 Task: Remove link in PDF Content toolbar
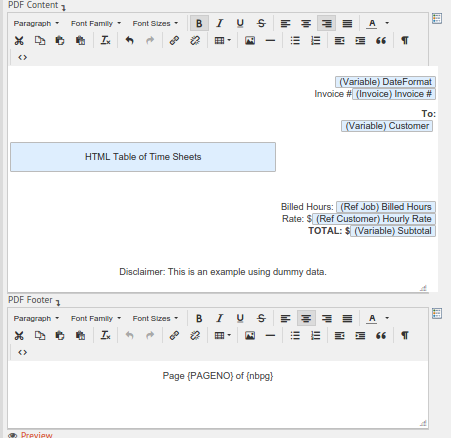(x=195, y=41)
